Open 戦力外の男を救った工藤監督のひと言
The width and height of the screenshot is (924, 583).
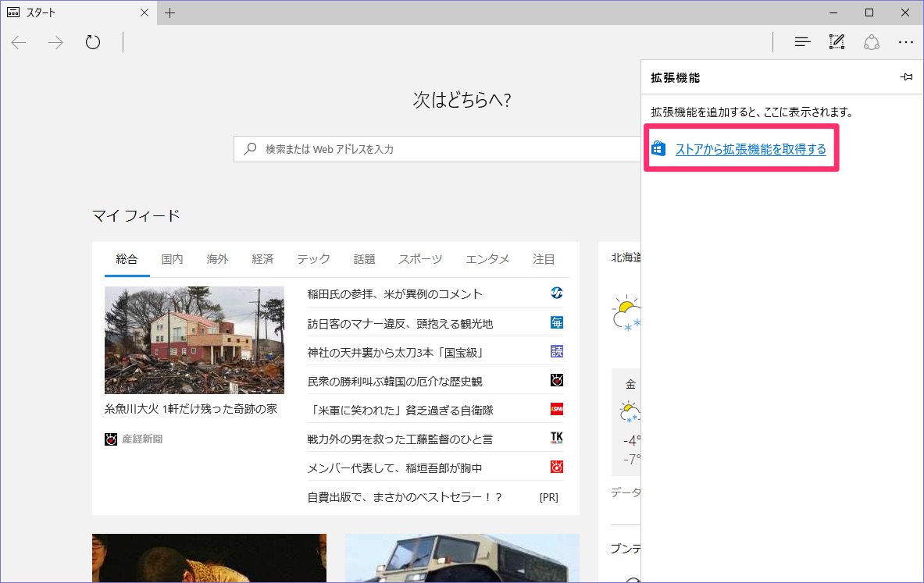coord(400,439)
